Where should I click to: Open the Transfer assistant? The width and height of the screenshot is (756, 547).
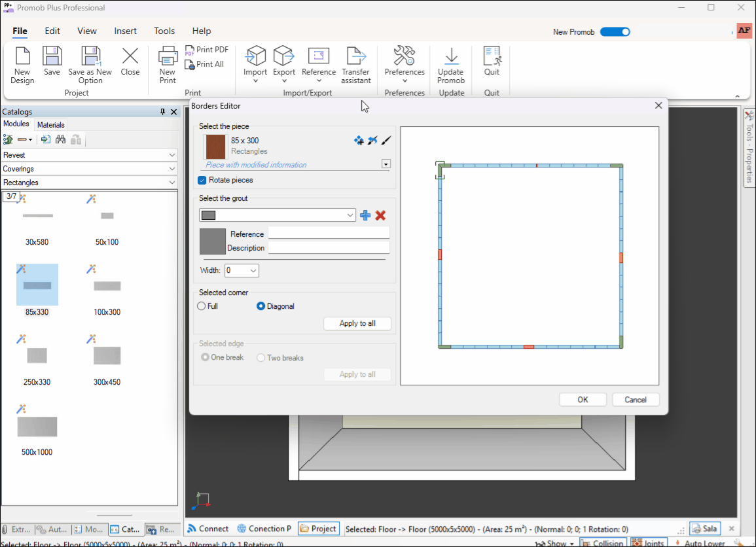pos(356,65)
